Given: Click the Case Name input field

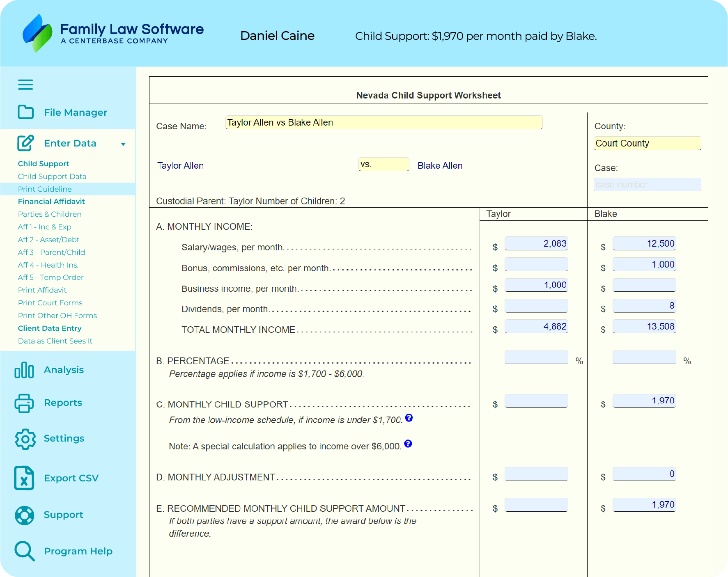Looking at the screenshot, I should [384, 123].
